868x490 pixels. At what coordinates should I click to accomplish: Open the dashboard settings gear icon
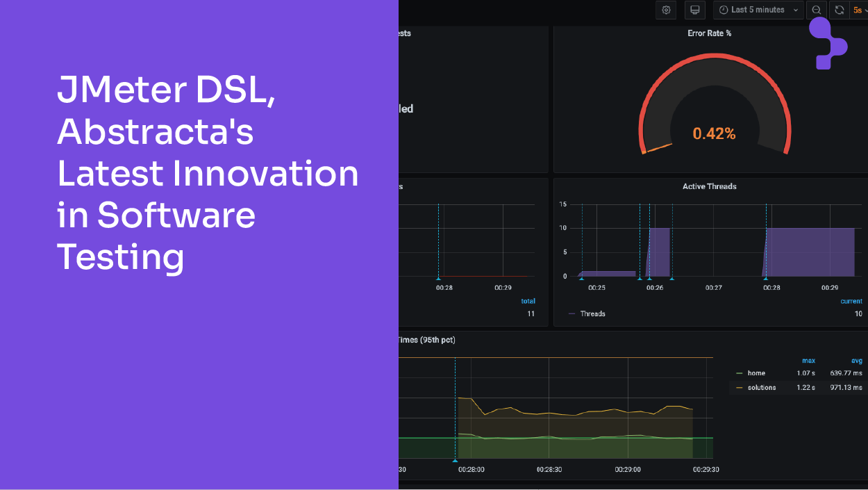[665, 10]
